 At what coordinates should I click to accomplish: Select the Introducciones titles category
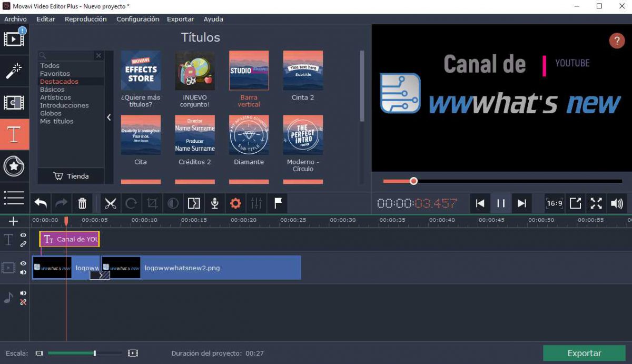(x=64, y=105)
